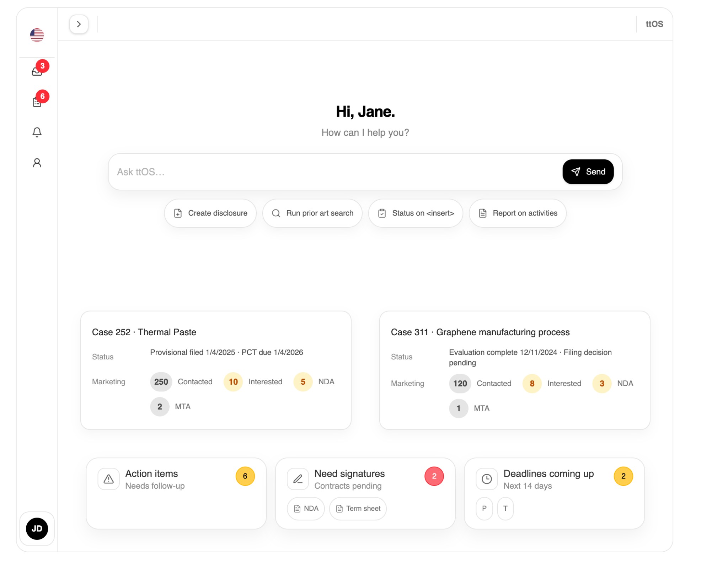
Task: Toggle the Term sheet pending contract chip
Action: click(x=358, y=508)
